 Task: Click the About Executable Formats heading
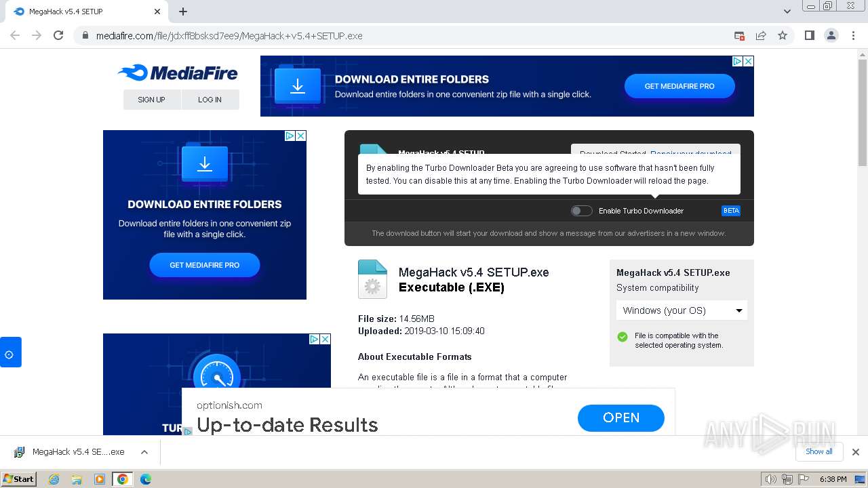415,357
